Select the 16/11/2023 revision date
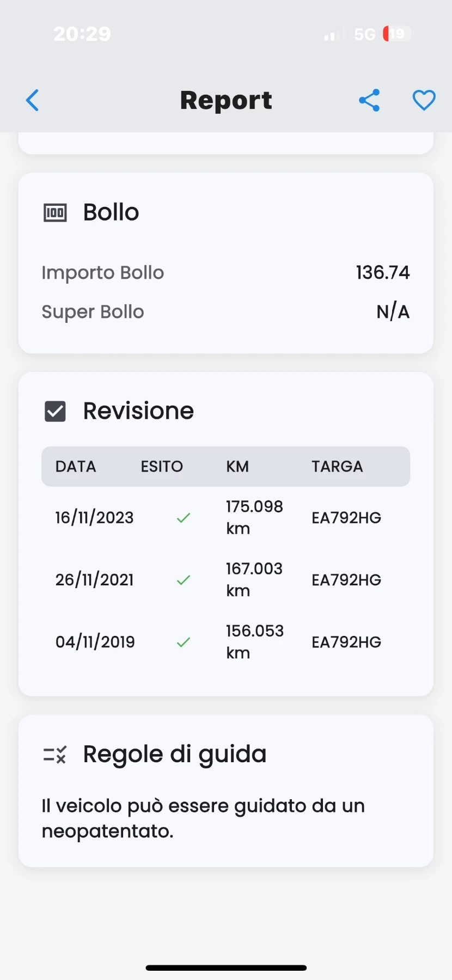Screen dimensions: 452x980 coord(94,518)
